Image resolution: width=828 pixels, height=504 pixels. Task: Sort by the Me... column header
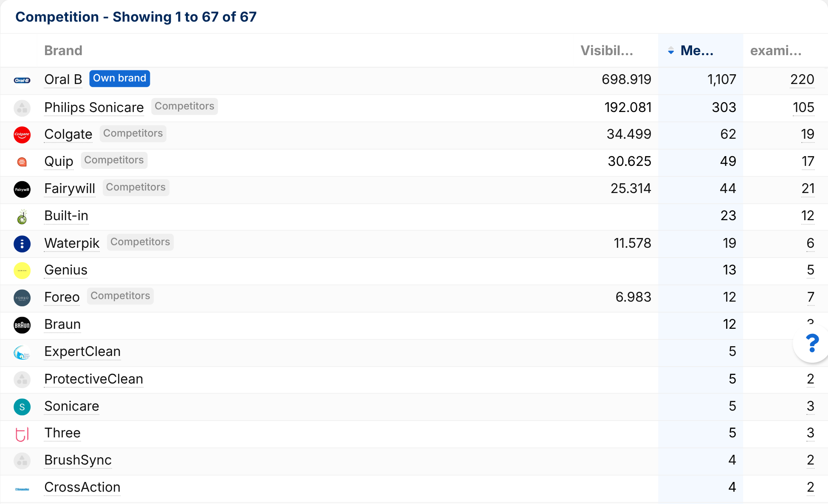click(x=696, y=50)
